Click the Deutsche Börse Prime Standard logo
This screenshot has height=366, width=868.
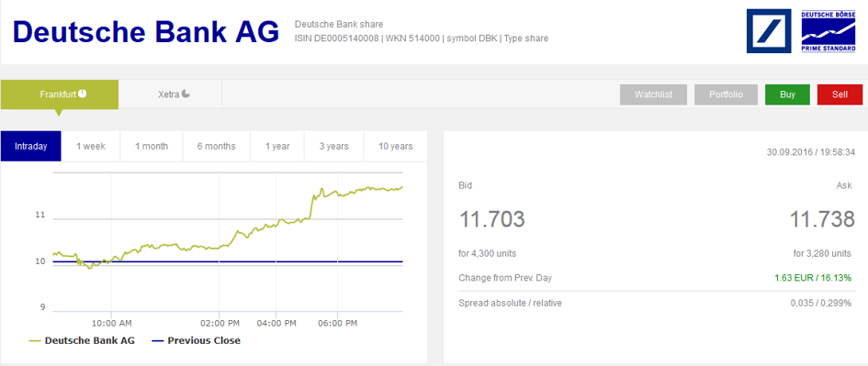coord(829,31)
